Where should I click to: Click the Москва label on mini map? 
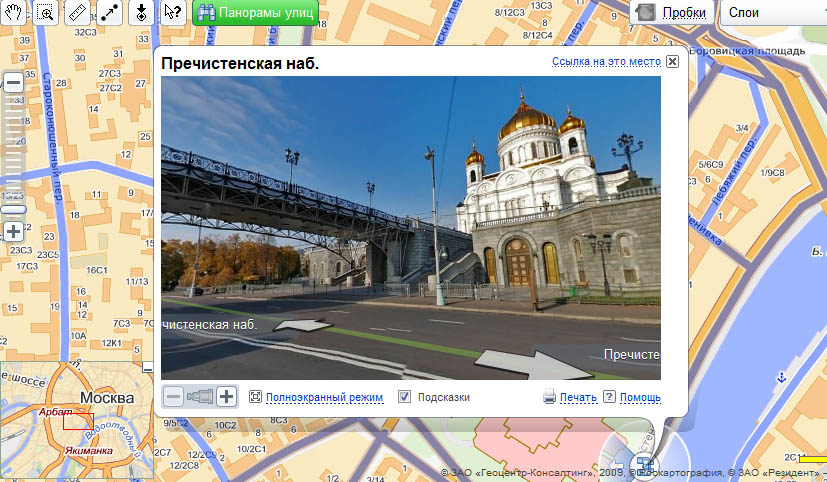(107, 398)
